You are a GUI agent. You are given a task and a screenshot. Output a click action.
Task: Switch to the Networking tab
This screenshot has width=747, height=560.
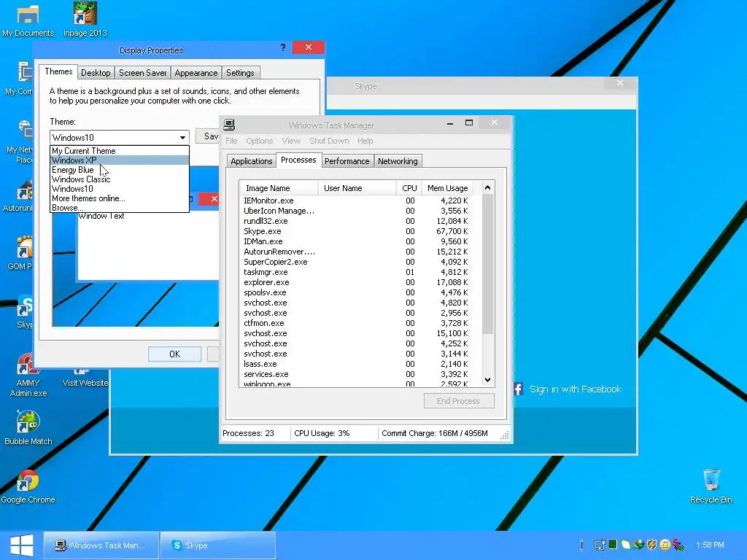tap(398, 161)
